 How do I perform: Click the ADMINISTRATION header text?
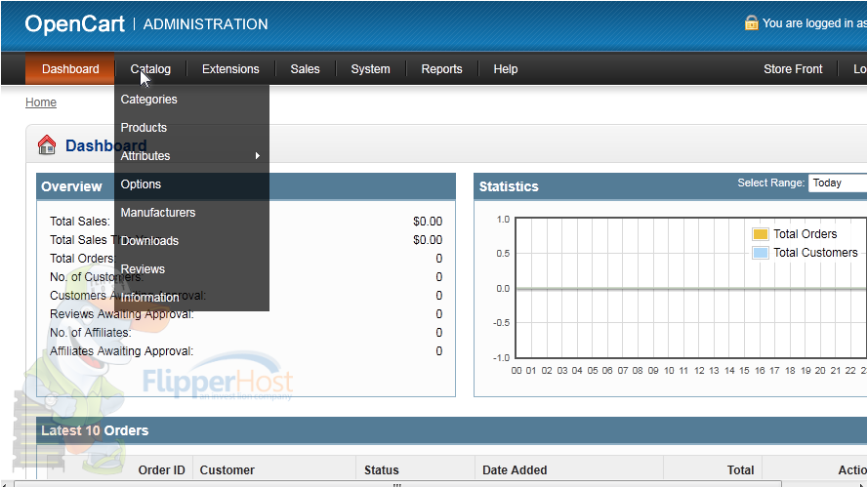tap(205, 24)
